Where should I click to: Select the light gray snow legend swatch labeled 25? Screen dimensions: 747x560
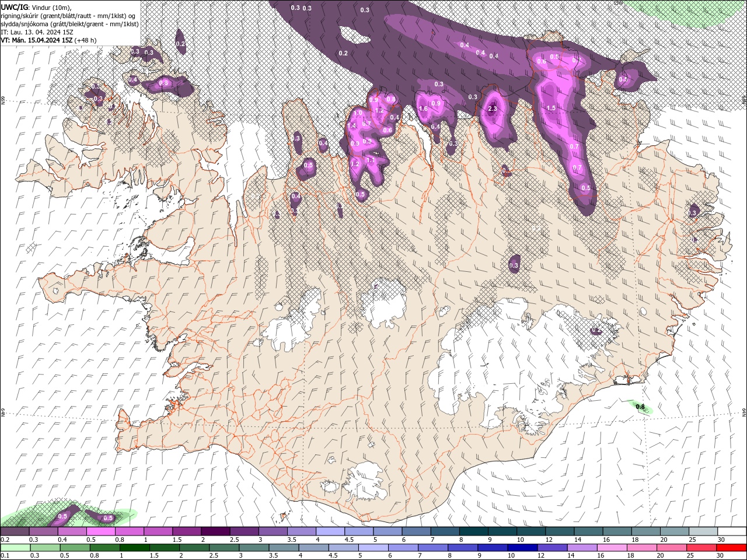[x=703, y=531]
